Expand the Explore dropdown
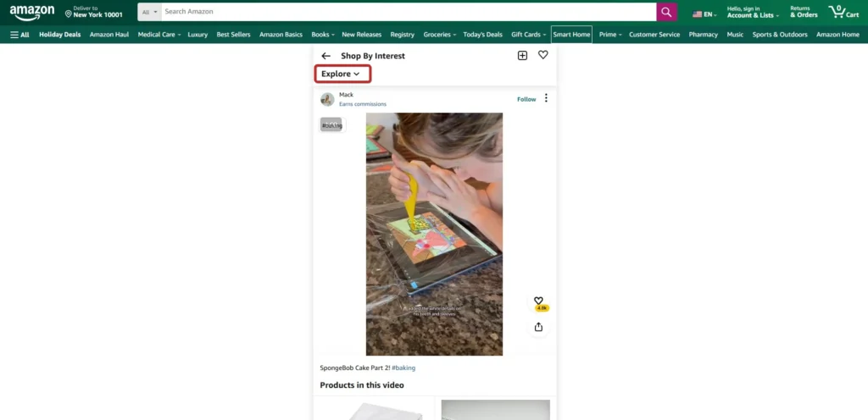 (x=341, y=74)
